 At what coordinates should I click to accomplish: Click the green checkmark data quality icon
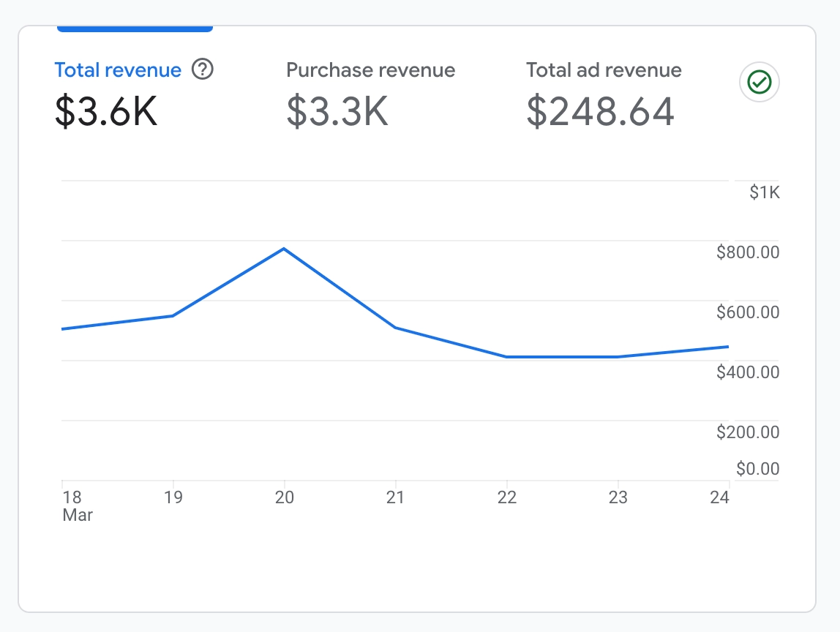pyautogui.click(x=760, y=82)
